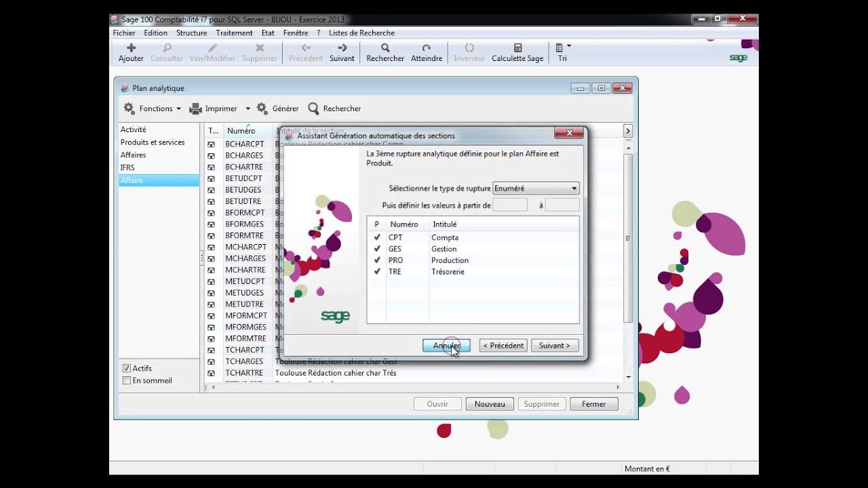Click the Fonctions gear icon in Plan analytique

[x=129, y=108]
